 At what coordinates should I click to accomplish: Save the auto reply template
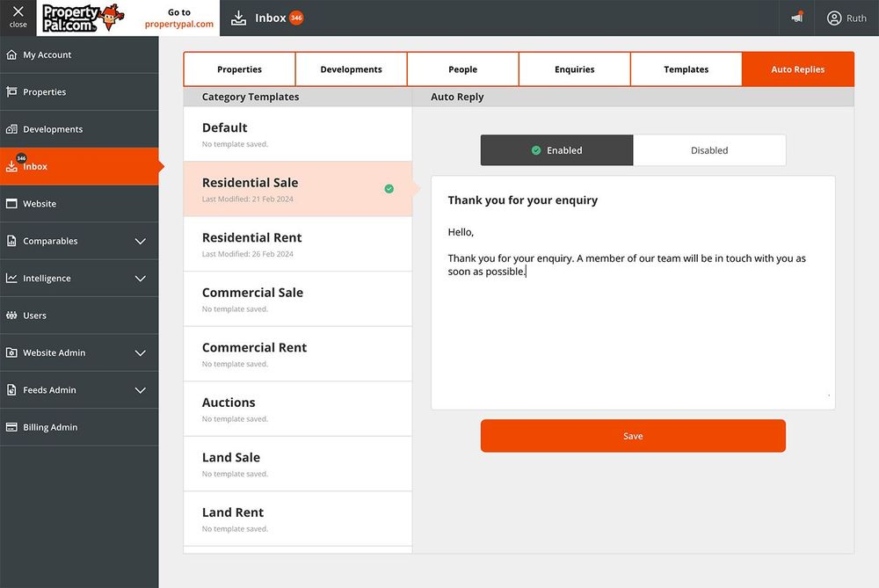point(633,436)
